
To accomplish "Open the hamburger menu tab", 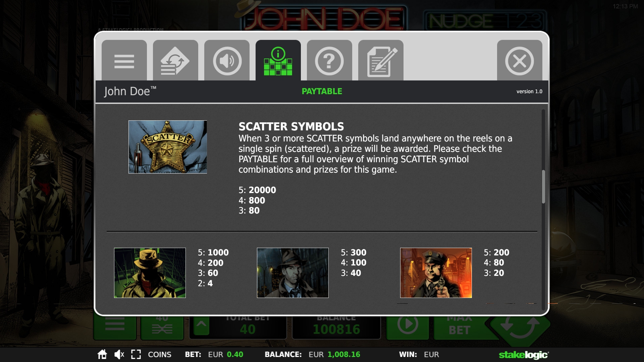I will tap(124, 60).
